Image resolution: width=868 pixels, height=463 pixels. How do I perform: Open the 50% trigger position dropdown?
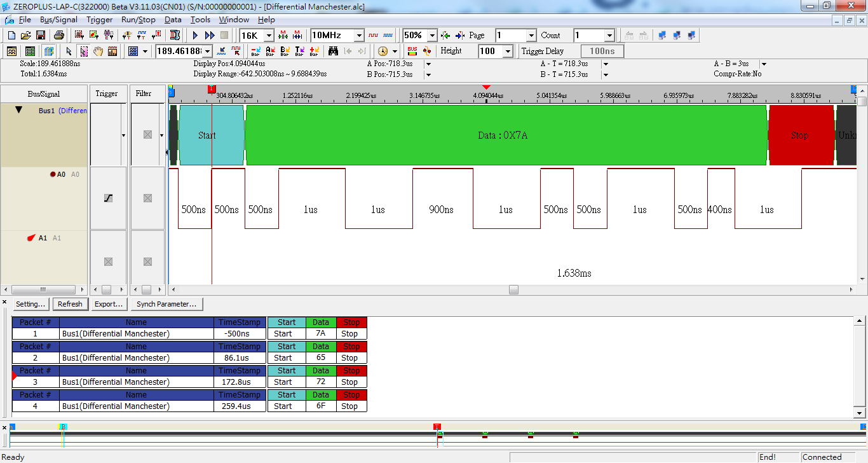[433, 36]
